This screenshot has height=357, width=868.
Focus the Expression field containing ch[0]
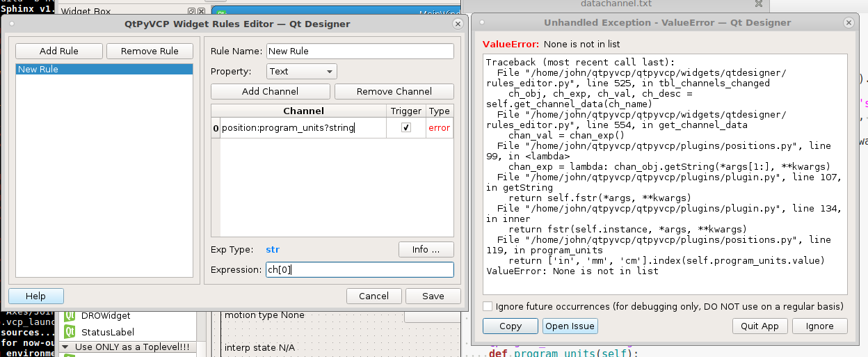click(x=360, y=269)
